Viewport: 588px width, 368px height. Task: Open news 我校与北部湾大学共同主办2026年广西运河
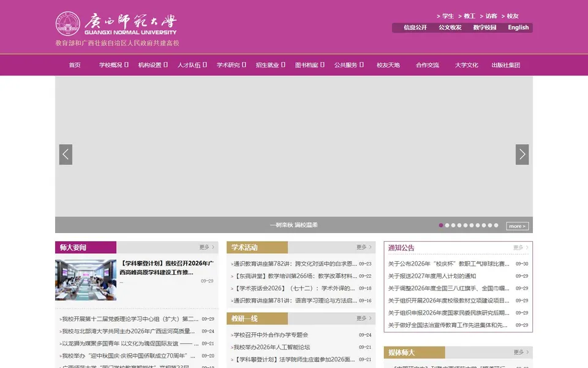127,331
